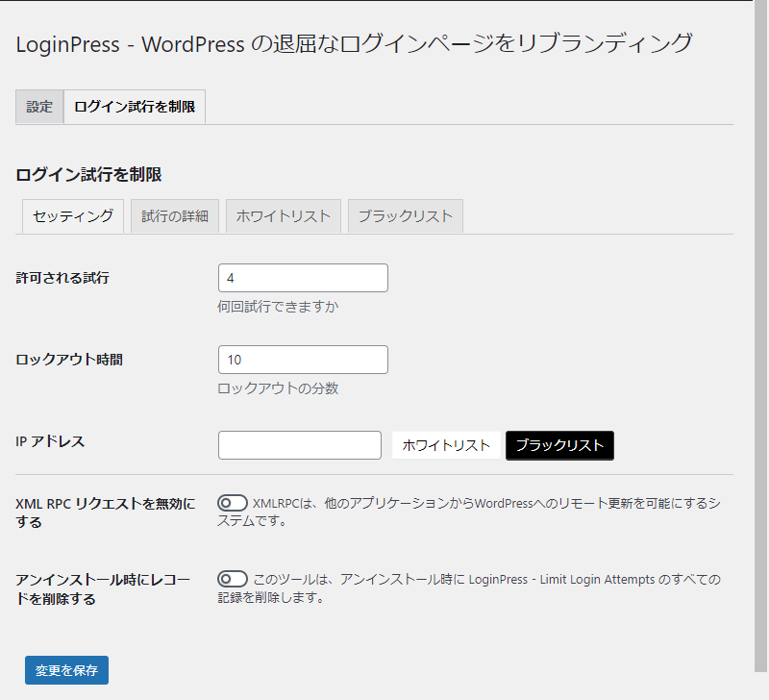Open the 試行の詳細 sub-tab

click(x=175, y=215)
